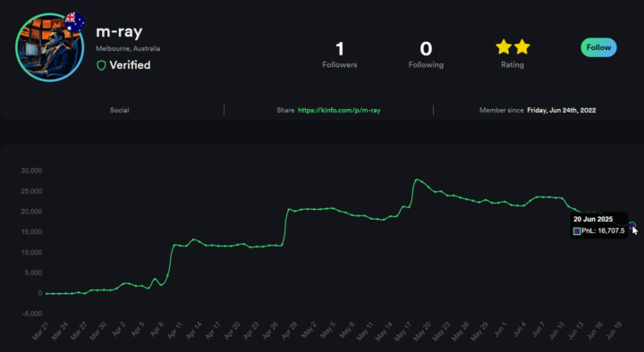Click the Verified status text

tap(130, 65)
